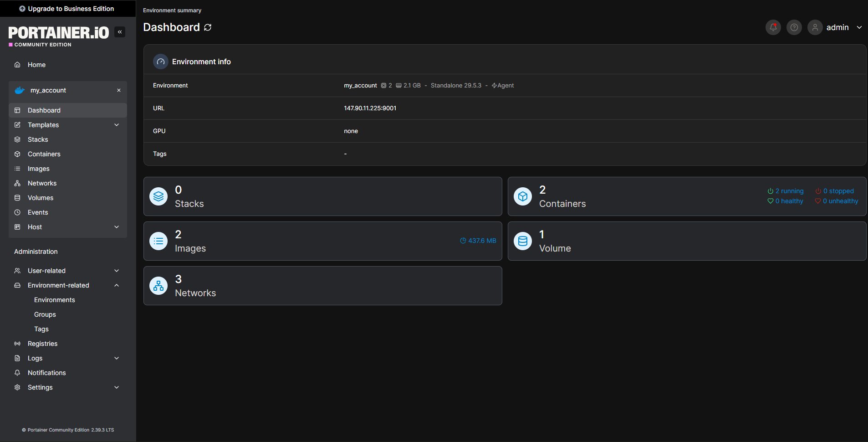Click the Stacks tile round icon
This screenshot has height=442, width=868.
point(158,196)
